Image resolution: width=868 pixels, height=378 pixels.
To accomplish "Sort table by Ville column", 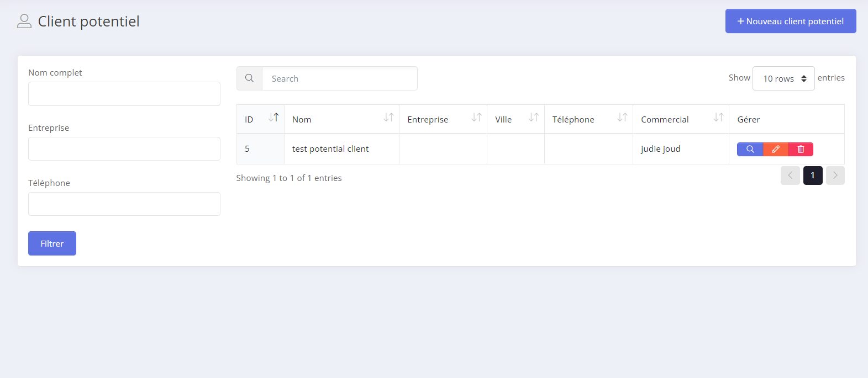I will (533, 118).
